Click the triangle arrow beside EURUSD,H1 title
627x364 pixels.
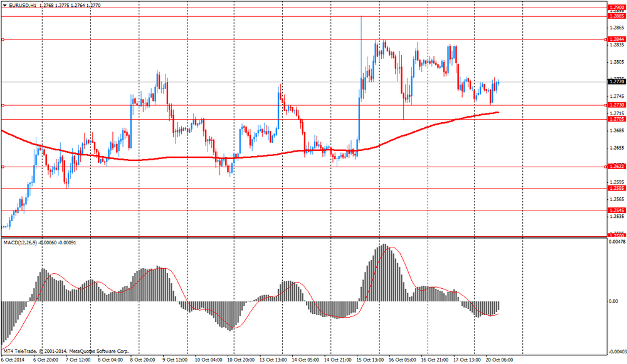(4, 6)
